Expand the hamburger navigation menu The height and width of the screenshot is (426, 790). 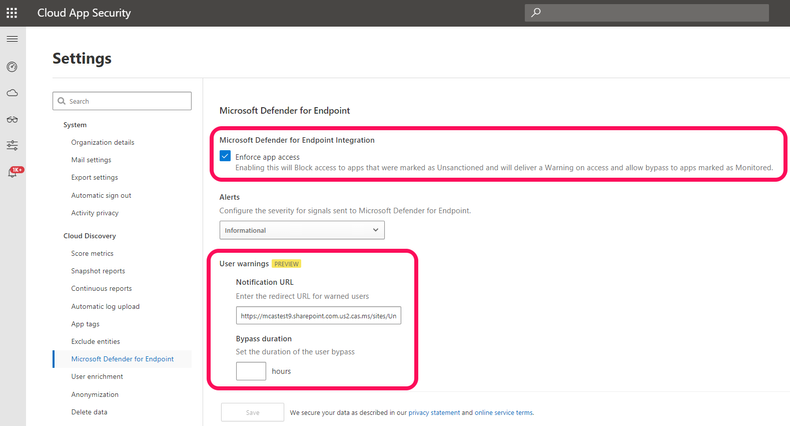click(12, 39)
